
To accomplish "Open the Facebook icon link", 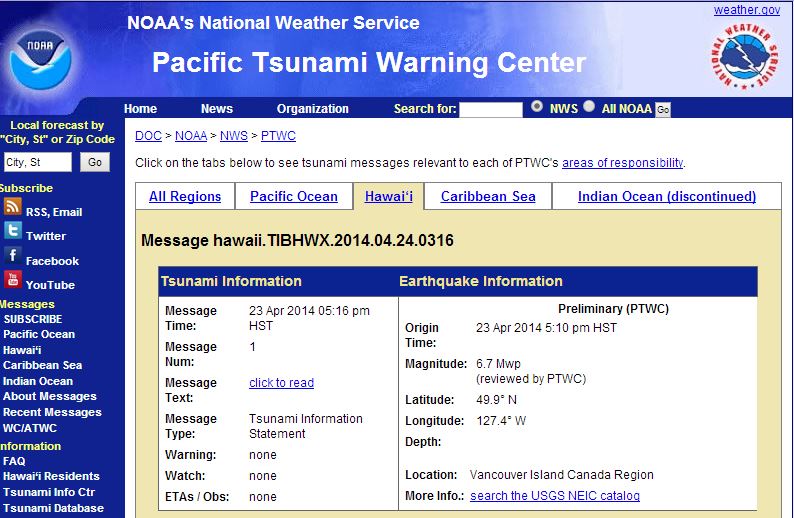I will pos(13,256).
